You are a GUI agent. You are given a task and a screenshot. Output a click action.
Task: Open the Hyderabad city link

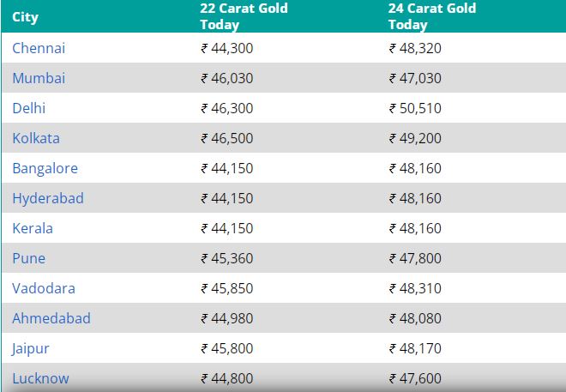pyautogui.click(x=48, y=198)
